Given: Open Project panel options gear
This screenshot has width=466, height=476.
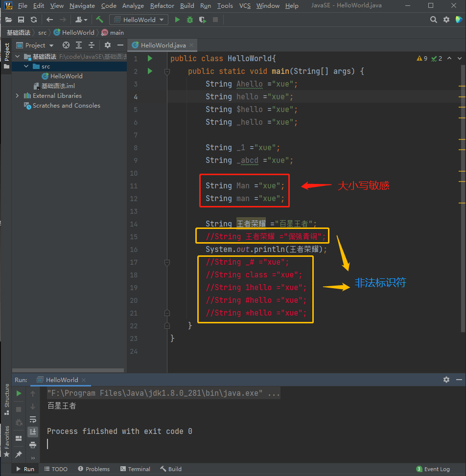Looking at the screenshot, I should pos(108,45).
